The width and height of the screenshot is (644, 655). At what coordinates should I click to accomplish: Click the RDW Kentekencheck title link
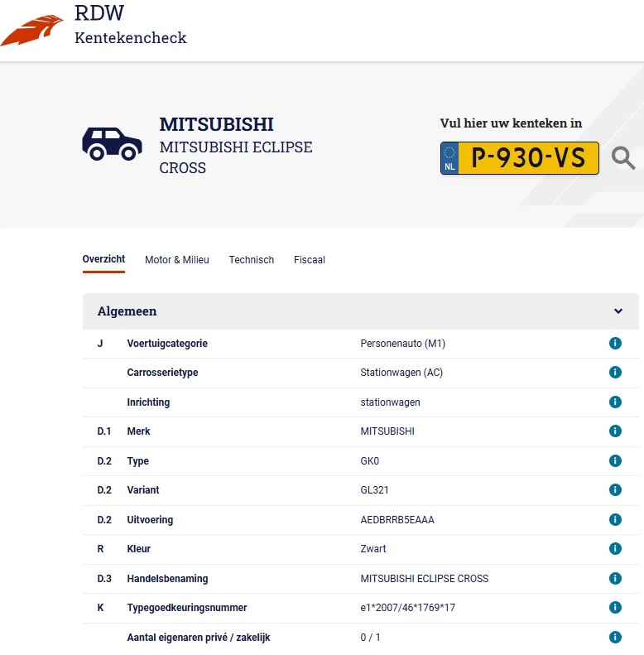point(130,26)
